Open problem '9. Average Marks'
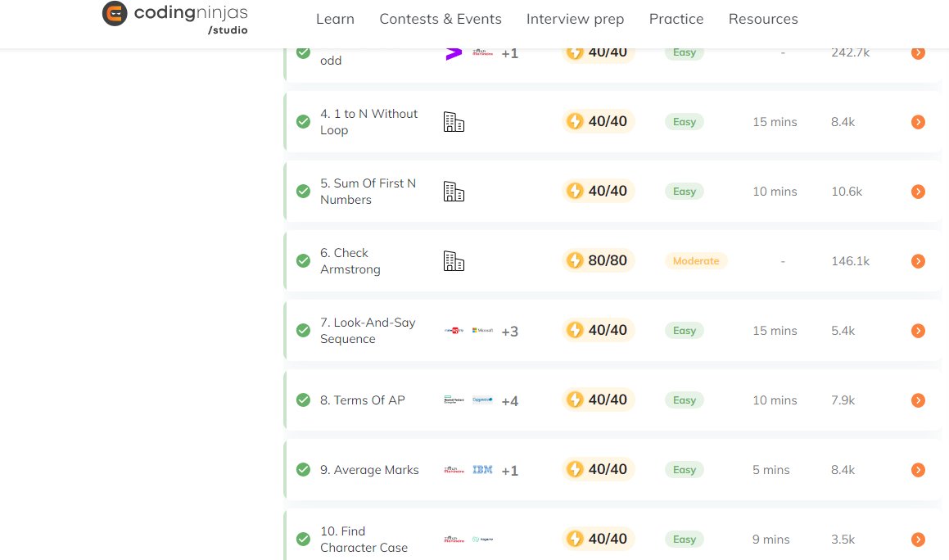The image size is (949, 560). (x=369, y=470)
